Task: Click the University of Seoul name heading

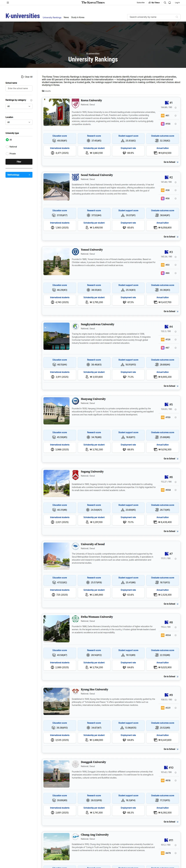Action: pyautogui.click(x=93, y=544)
